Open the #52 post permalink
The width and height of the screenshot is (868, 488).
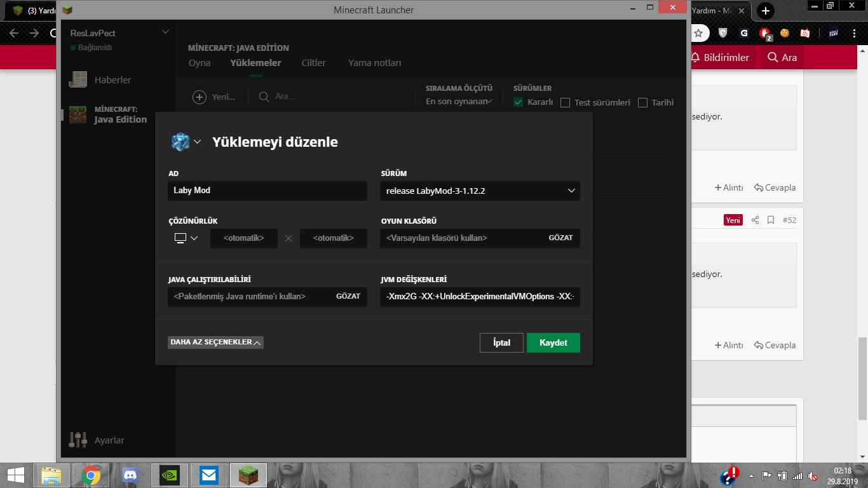click(x=789, y=220)
